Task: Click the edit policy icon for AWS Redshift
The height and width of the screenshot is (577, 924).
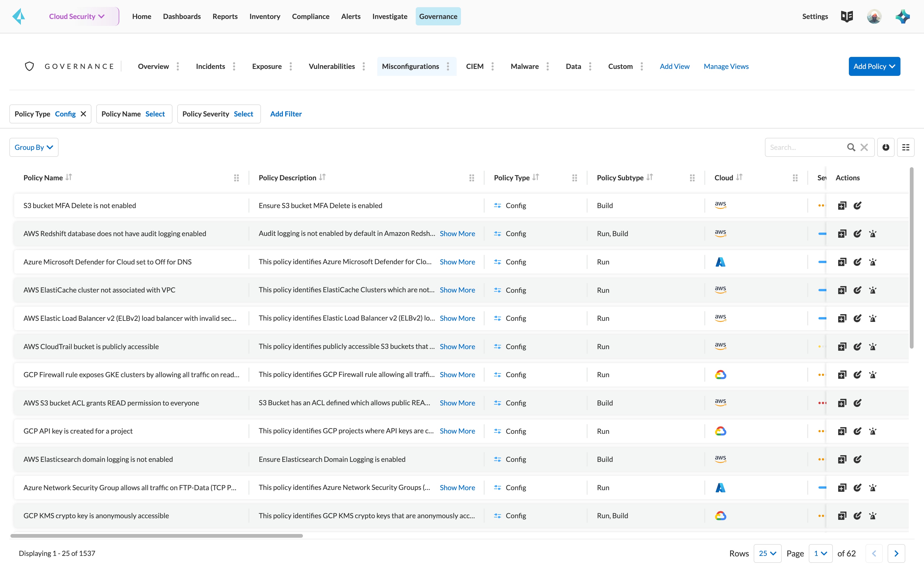Action: pyautogui.click(x=857, y=233)
